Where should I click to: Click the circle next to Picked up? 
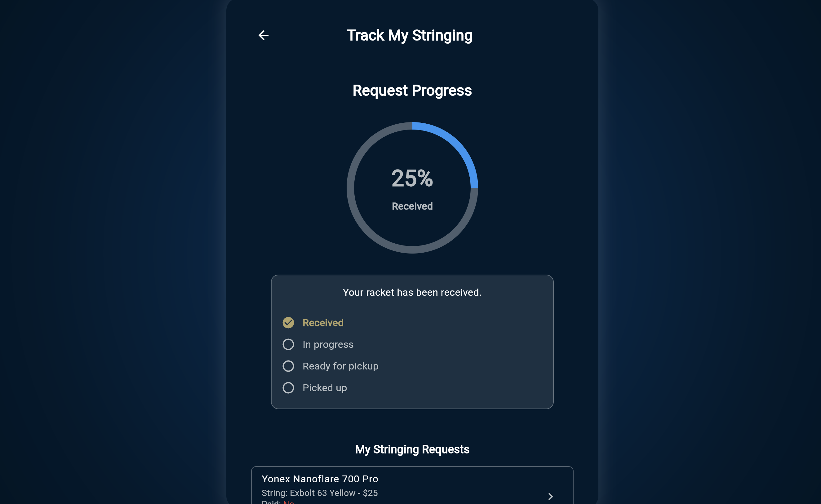coord(288,388)
